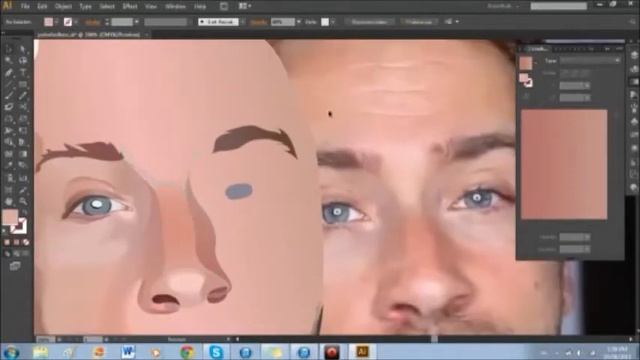Open the View menu

[x=151, y=7]
